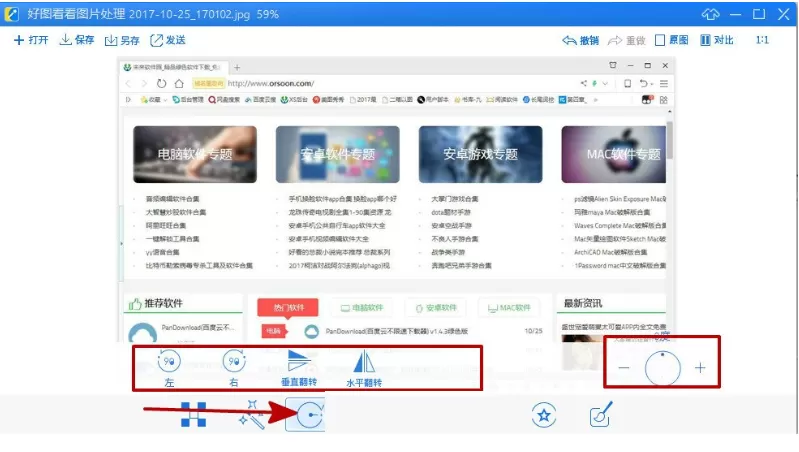Open the 安卓空战手游 list link
Screen dimensions: 799x452
coord(451,225)
